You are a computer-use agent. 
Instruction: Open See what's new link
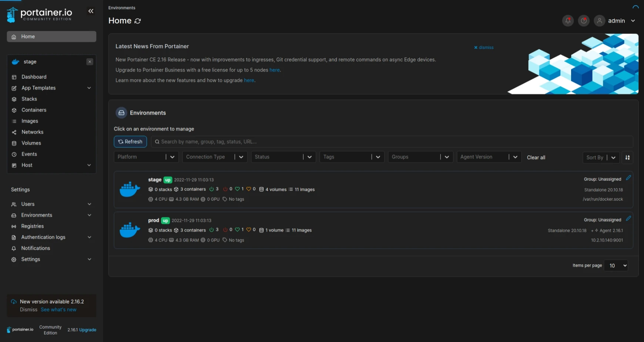point(58,310)
